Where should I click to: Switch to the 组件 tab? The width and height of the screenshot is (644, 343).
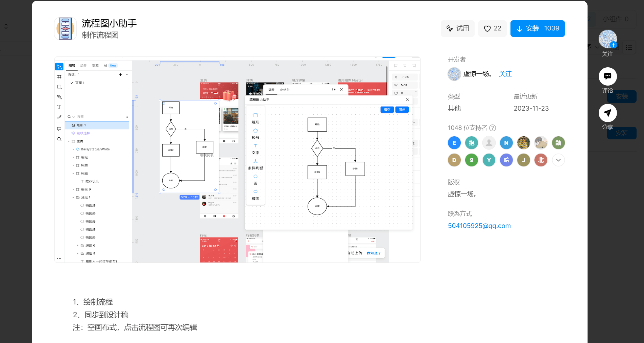click(84, 65)
